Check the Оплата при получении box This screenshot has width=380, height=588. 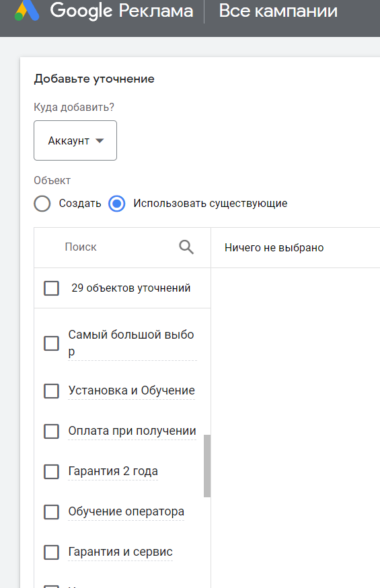coord(51,431)
